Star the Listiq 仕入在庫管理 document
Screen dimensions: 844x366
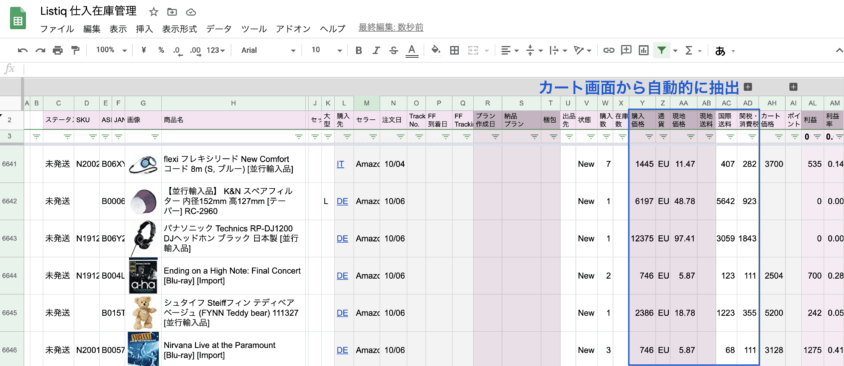(x=153, y=12)
